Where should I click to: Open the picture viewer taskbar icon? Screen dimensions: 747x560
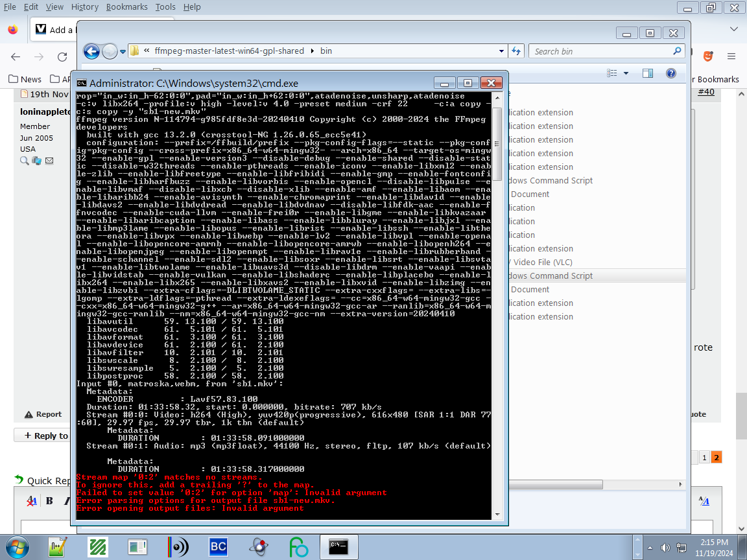[x=137, y=547]
